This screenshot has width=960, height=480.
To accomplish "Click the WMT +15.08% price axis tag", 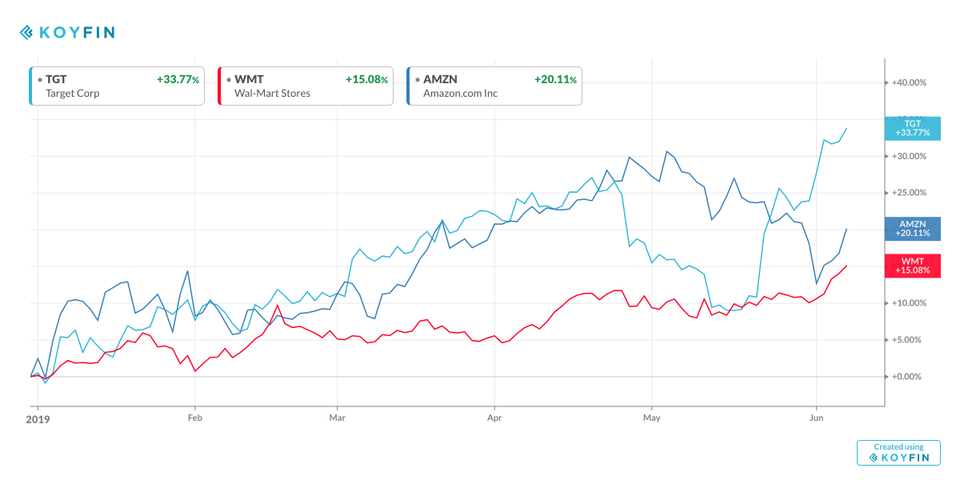I will click(912, 265).
